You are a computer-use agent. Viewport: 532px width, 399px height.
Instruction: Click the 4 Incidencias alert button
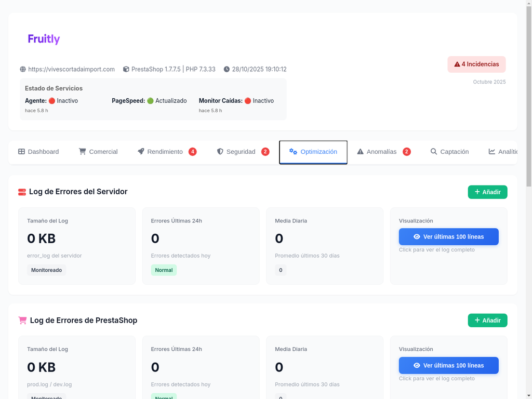476,64
